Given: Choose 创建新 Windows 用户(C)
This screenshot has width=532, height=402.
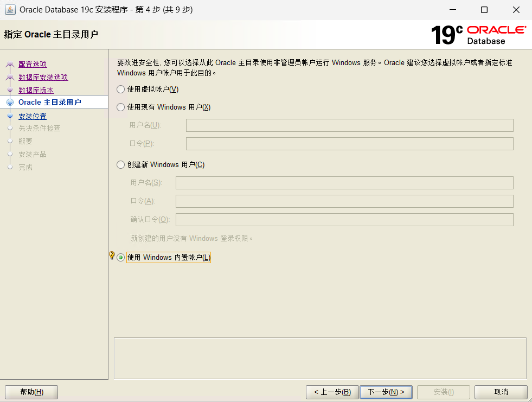Looking at the screenshot, I should pos(120,164).
